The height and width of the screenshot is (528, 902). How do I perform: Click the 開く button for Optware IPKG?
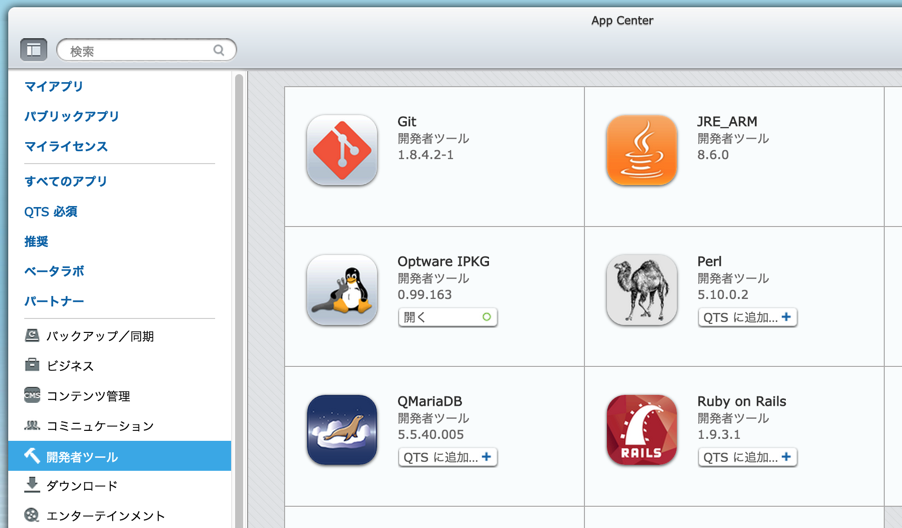[x=448, y=317]
